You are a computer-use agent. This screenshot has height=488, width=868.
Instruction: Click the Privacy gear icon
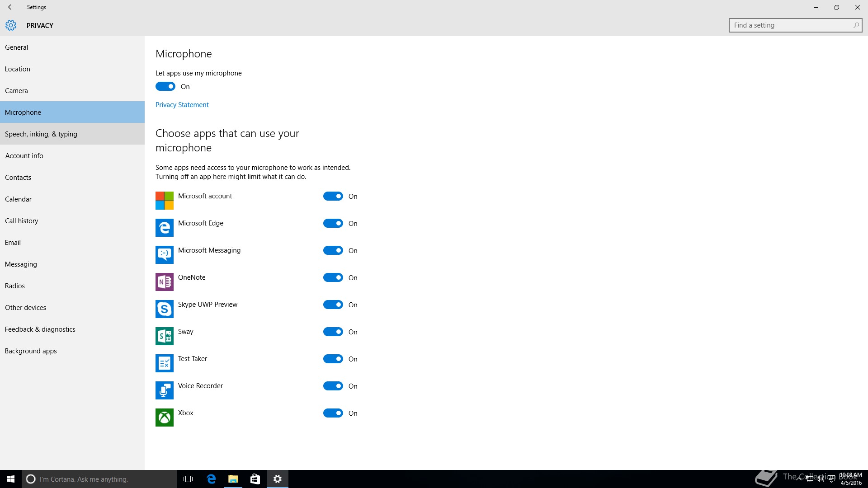[11, 25]
